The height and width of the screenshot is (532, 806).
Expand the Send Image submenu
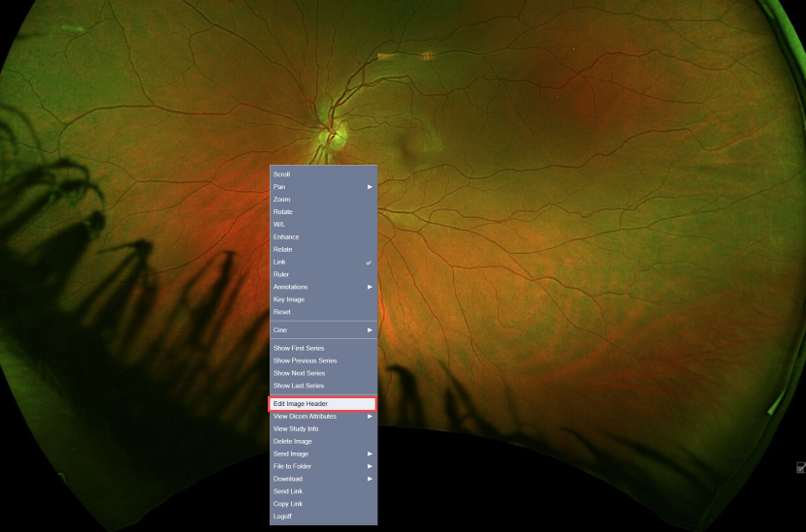coord(322,454)
